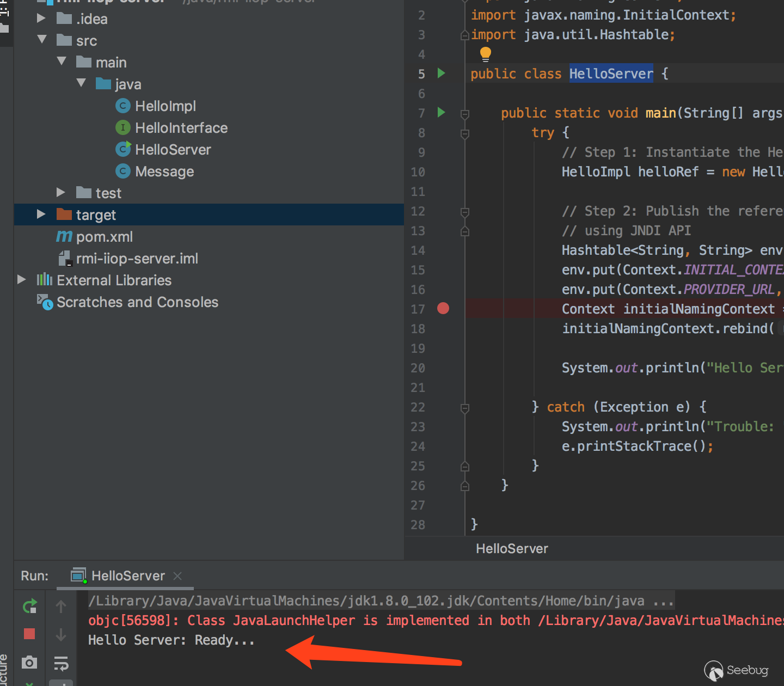Run main method from gutter arrow

click(441, 112)
